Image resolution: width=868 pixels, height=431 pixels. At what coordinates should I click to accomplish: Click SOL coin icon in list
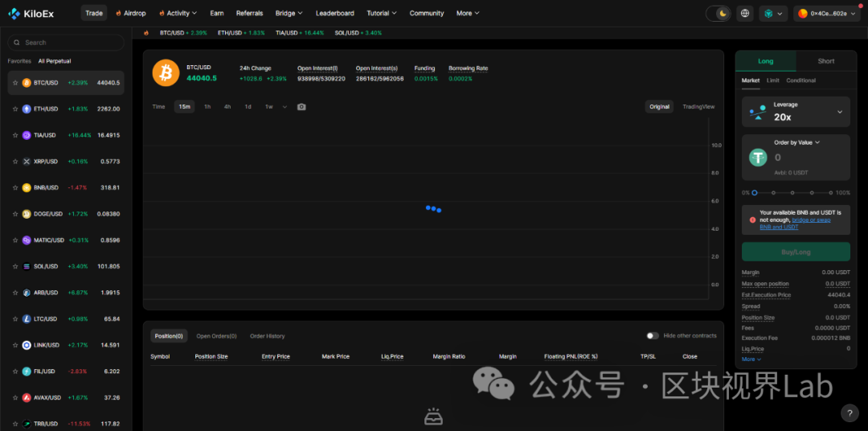27,266
